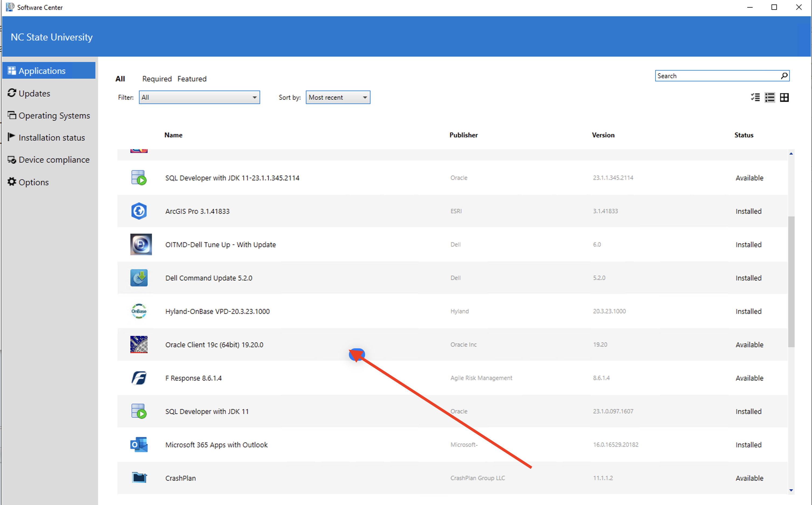Viewport: 812px width, 505px height.
Task: Click the Microsoft 365 Outlook icon
Action: [139, 445]
